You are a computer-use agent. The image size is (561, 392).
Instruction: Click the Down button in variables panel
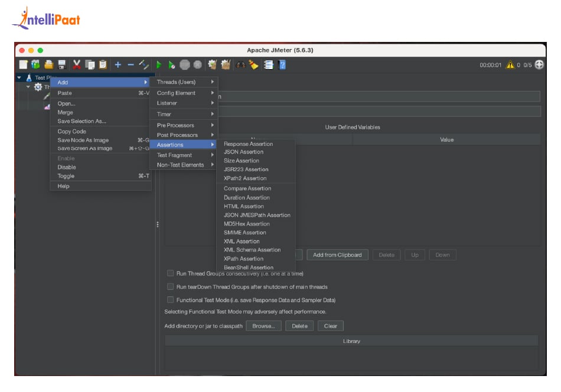tap(442, 255)
